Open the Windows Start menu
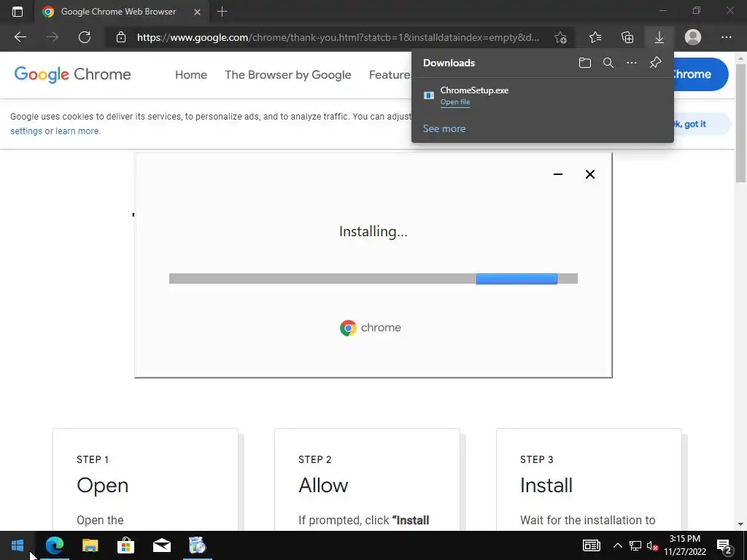The image size is (747, 560). click(18, 545)
